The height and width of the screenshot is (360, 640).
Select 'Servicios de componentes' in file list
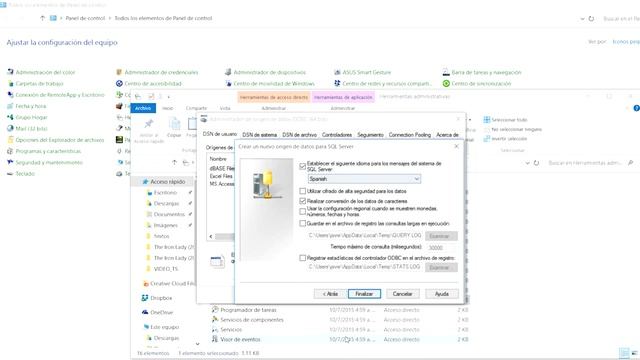[252, 320]
